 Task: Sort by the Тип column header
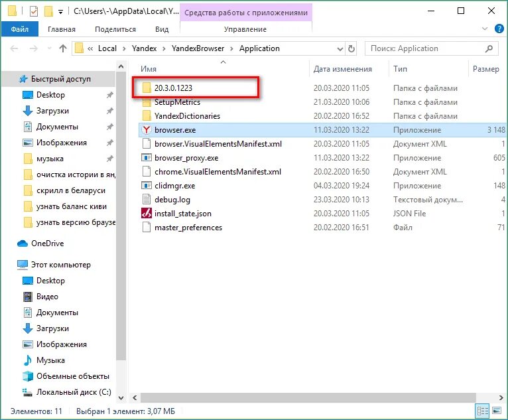coord(400,69)
